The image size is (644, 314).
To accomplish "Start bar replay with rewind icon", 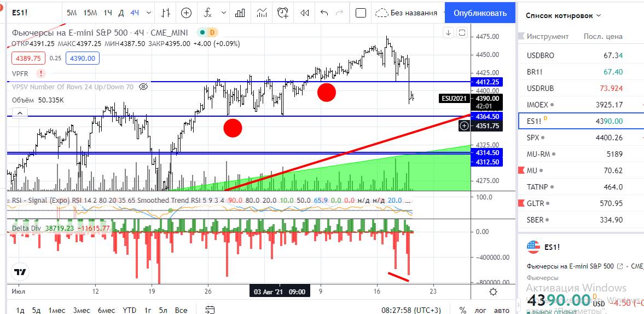I will point(304,13).
